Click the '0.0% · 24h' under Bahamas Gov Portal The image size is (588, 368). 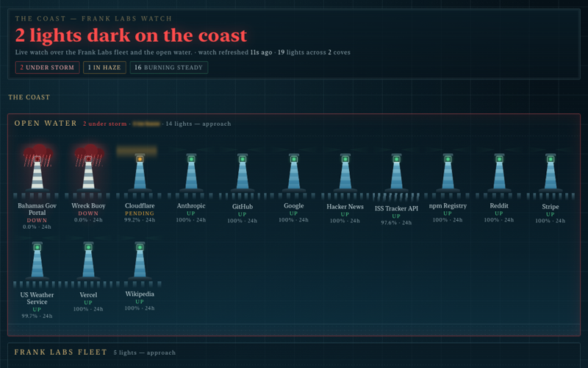[x=37, y=227]
